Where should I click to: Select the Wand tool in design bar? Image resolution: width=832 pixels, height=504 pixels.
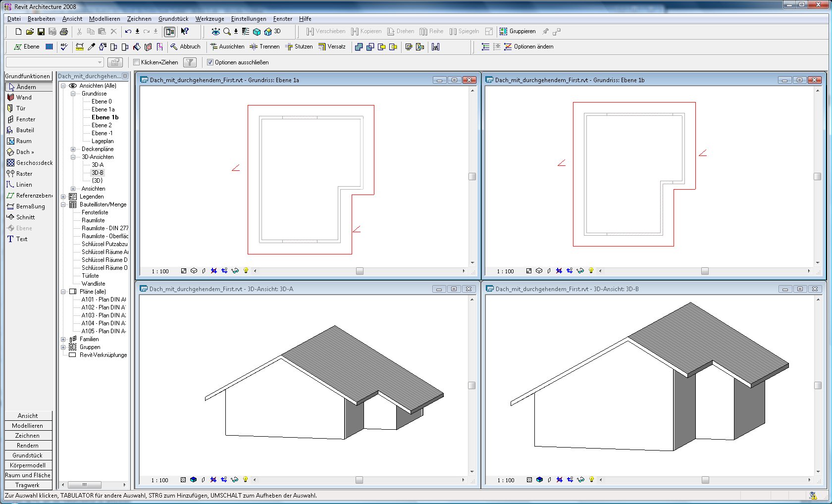coord(20,98)
